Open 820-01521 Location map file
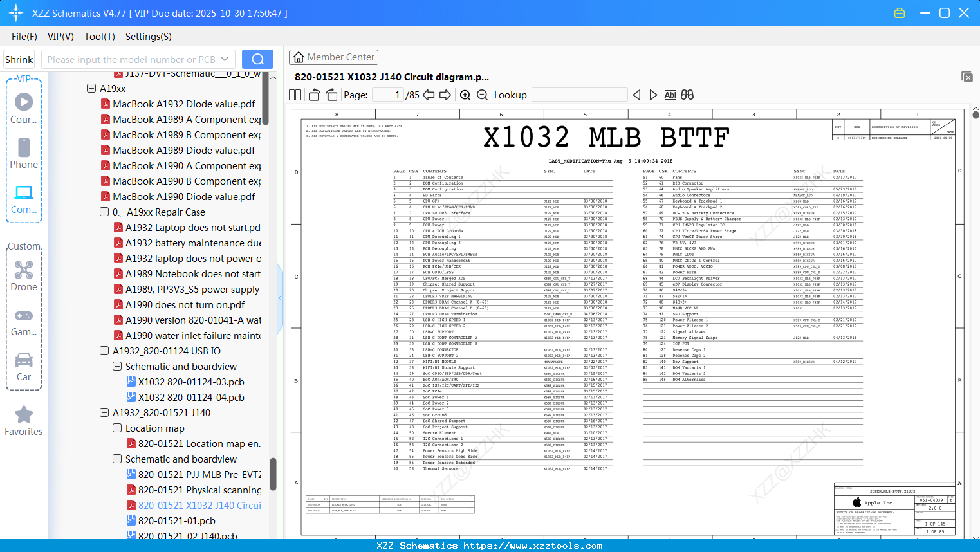Image resolution: width=980 pixels, height=552 pixels. 194,443
